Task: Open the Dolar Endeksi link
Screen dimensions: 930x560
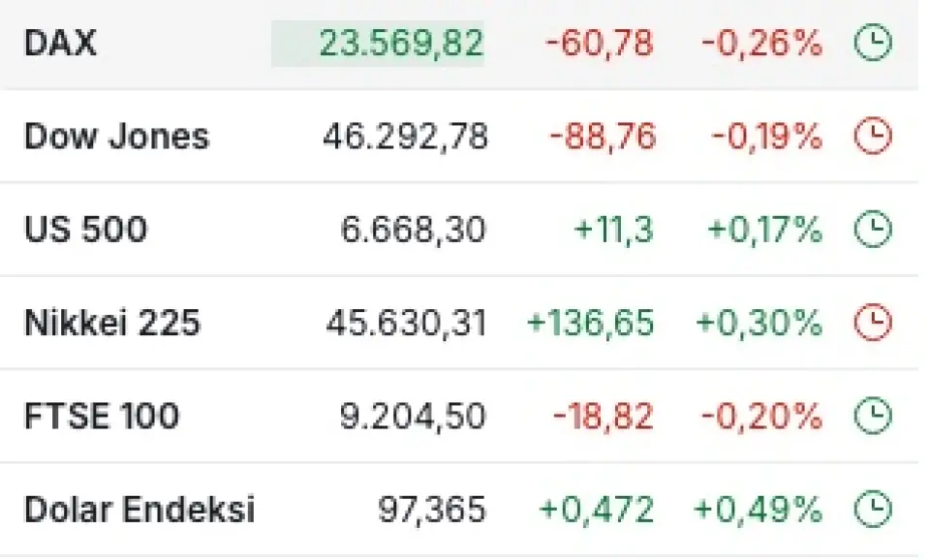Action: click(x=139, y=509)
